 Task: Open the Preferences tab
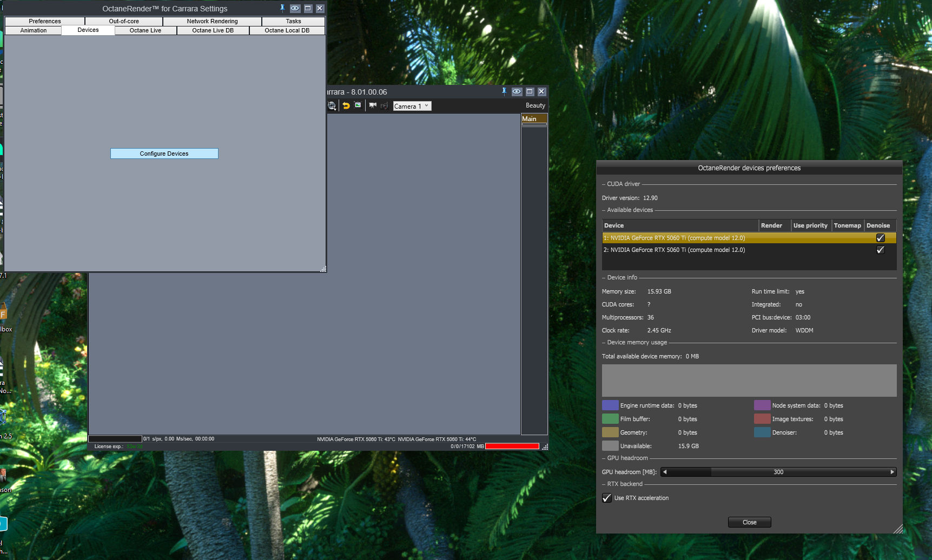pos(45,21)
